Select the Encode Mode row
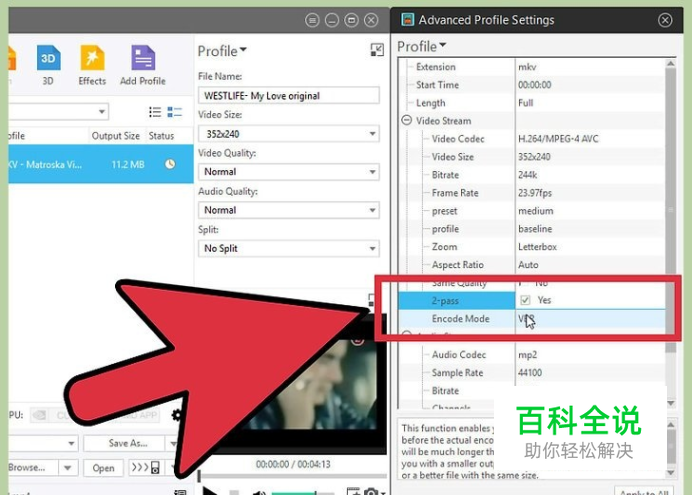692x495 pixels. click(x=532, y=319)
